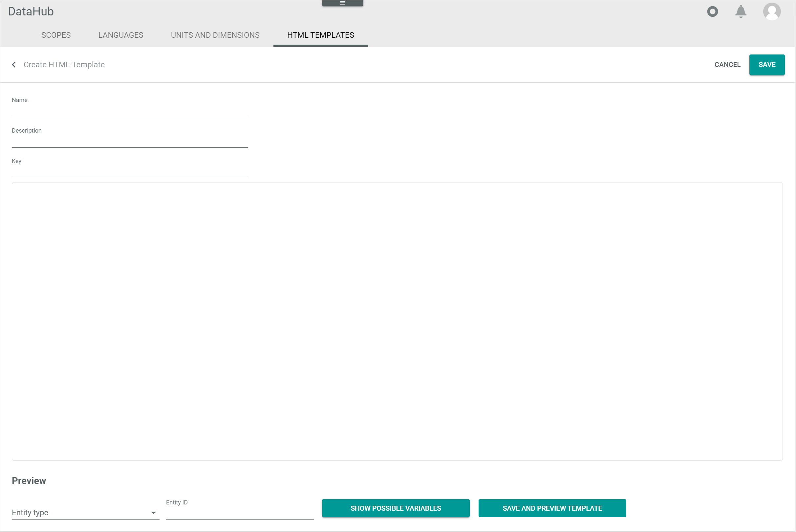Click the Entity ID input field
The width and height of the screenshot is (796, 532).
[x=240, y=512]
